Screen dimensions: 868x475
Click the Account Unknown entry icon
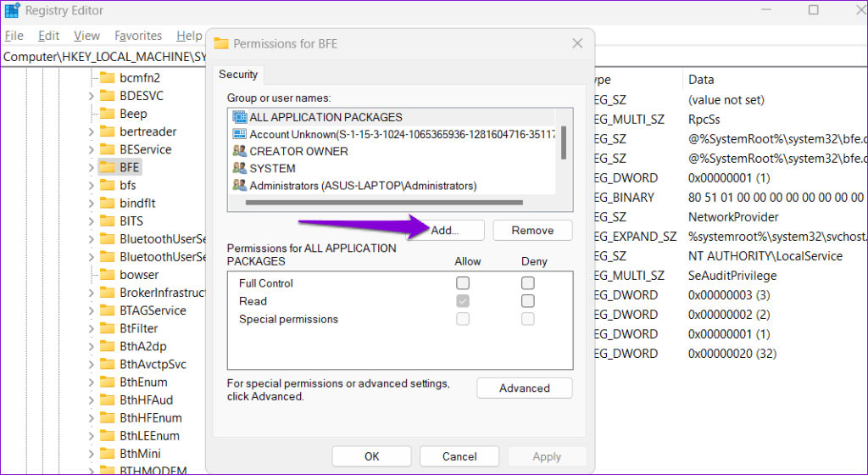coord(239,134)
